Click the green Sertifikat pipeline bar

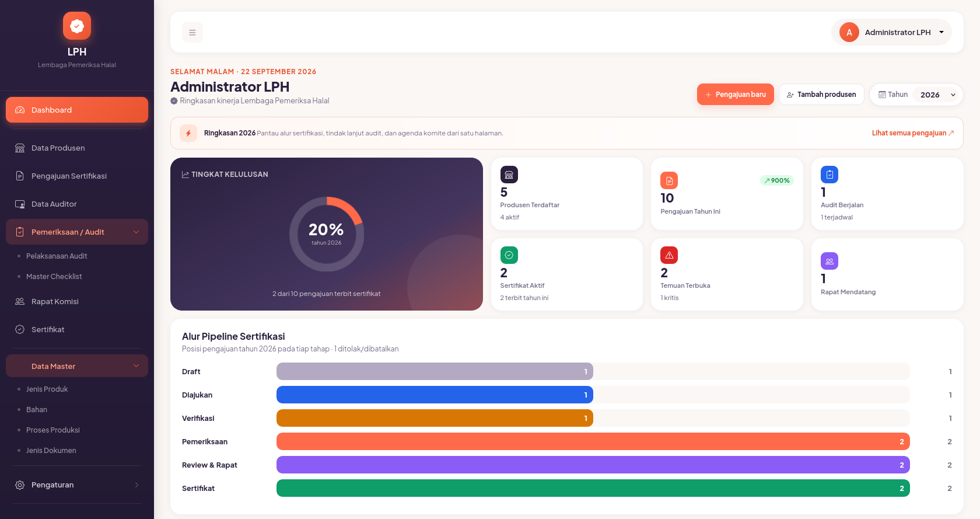click(593, 488)
